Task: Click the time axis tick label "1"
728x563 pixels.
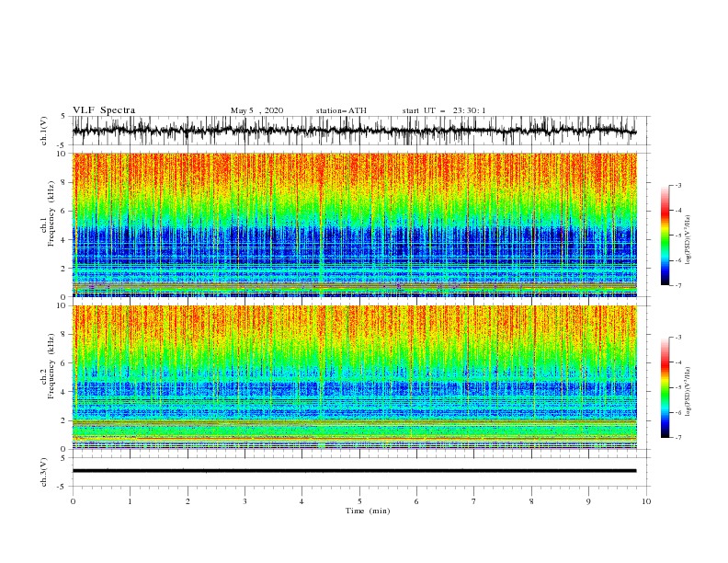Action: [x=130, y=501]
